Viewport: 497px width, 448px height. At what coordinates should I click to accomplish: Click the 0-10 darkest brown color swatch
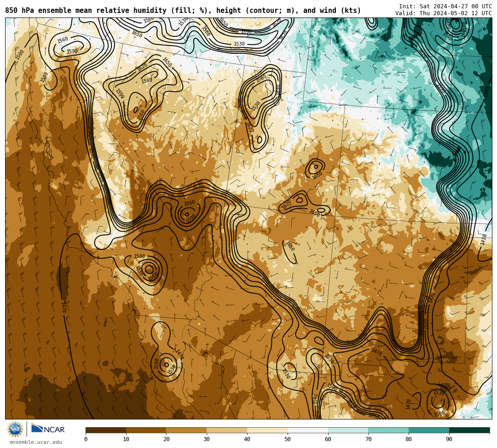tap(106, 430)
